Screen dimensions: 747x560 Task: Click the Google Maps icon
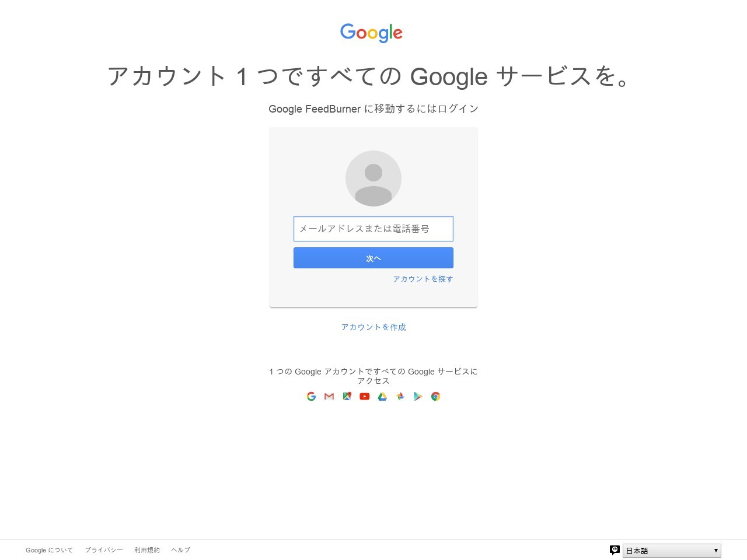tap(347, 396)
